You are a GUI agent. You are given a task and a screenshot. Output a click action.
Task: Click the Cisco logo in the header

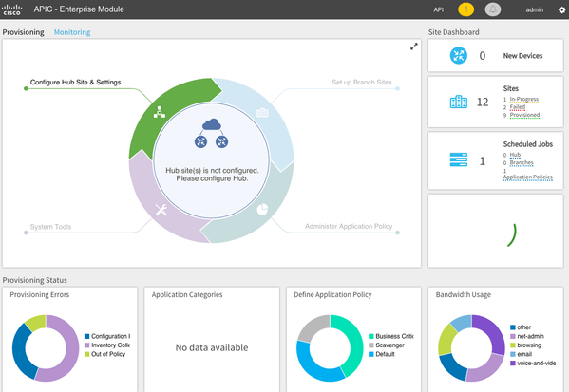pyautogui.click(x=12, y=9)
